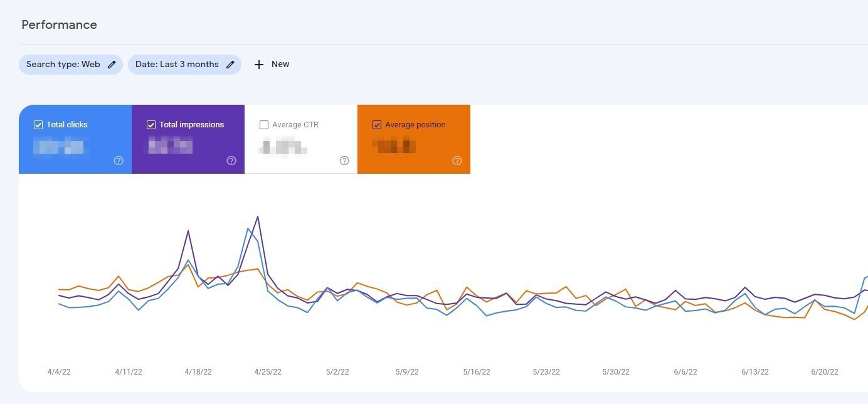The width and height of the screenshot is (868, 404).
Task: Click the 5/9/22 axis date label
Action: point(406,371)
